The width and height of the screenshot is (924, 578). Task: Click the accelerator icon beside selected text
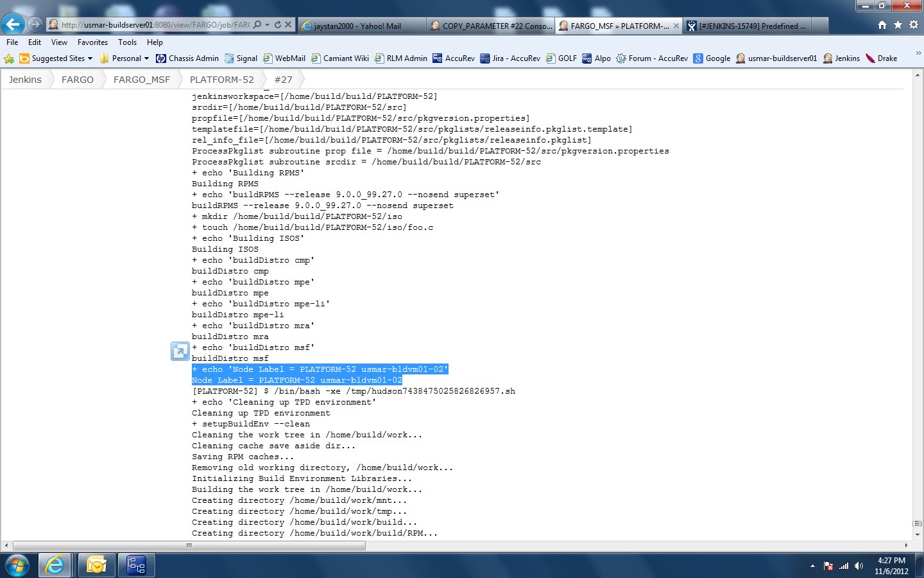tap(180, 351)
